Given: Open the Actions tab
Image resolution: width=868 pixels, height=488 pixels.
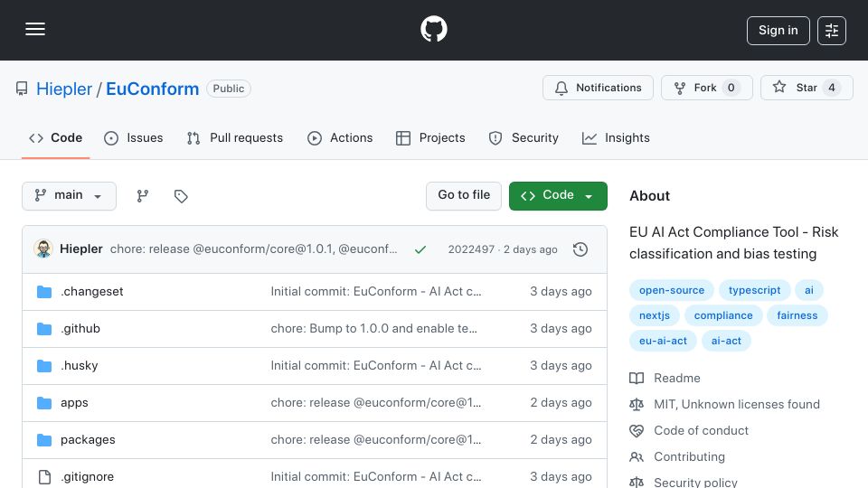Looking at the screenshot, I should (340, 137).
